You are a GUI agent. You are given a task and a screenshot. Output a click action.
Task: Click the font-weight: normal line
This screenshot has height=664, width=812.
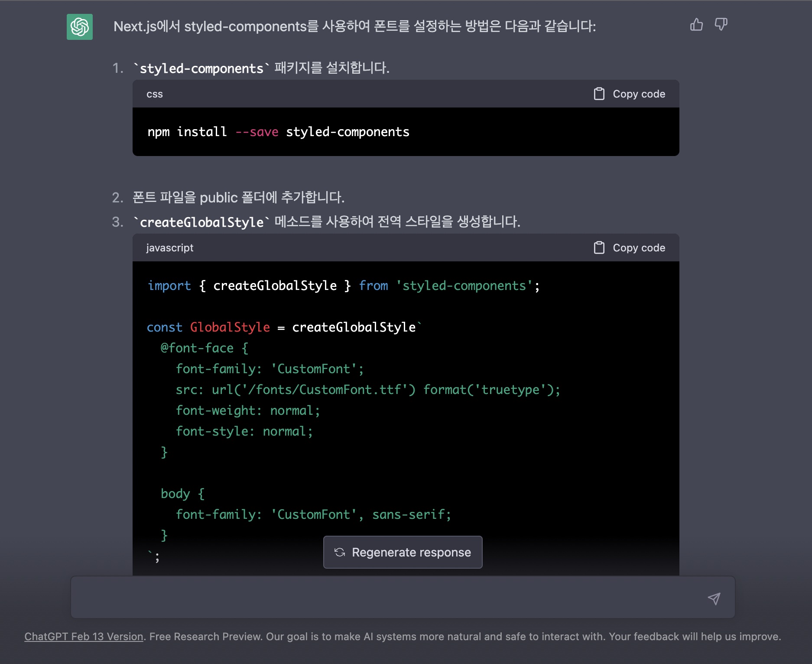click(248, 410)
